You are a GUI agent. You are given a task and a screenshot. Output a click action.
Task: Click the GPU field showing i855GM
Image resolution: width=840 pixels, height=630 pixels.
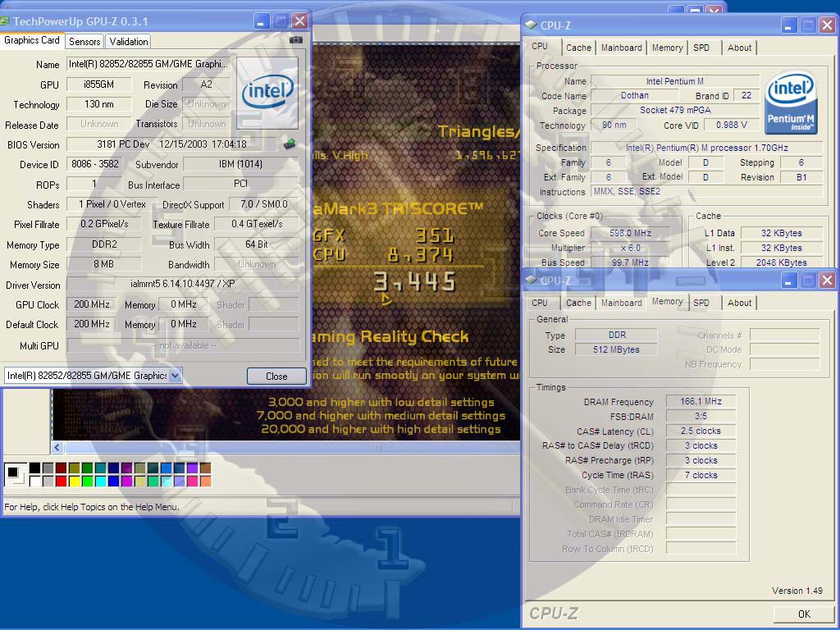pyautogui.click(x=98, y=84)
